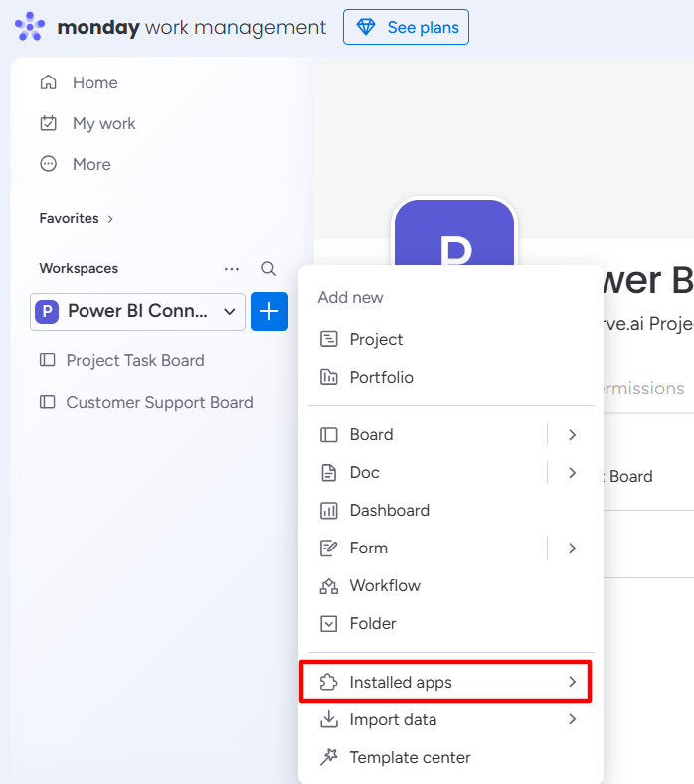Search workspaces with magnifier icon

[x=269, y=269]
